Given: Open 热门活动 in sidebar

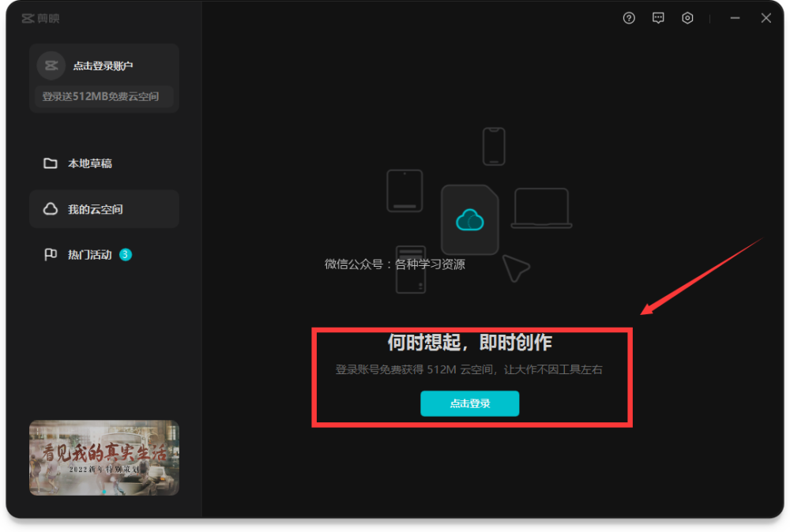Looking at the screenshot, I should (x=104, y=255).
